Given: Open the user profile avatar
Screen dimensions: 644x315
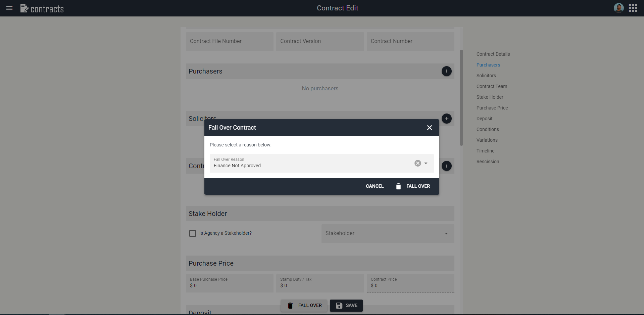Looking at the screenshot, I should pyautogui.click(x=618, y=8).
